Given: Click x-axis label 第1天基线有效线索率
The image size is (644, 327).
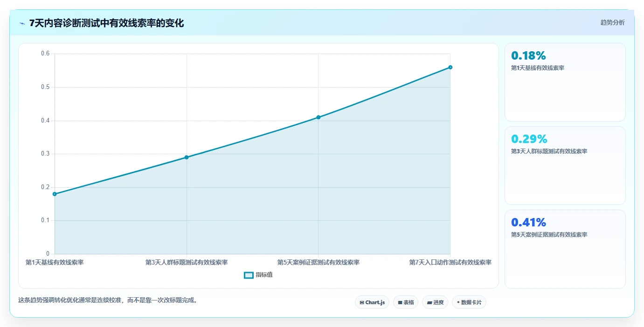Looking at the screenshot, I should point(55,263).
